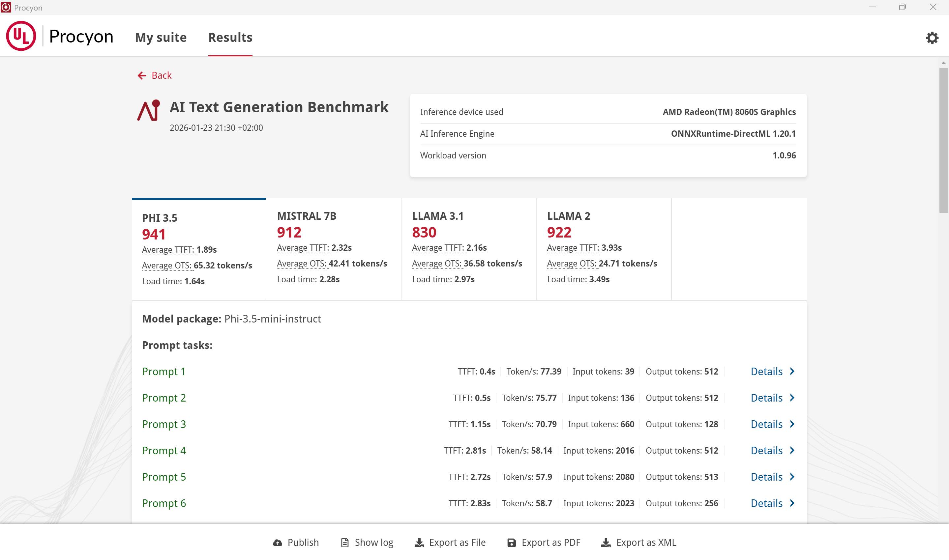Image resolution: width=949 pixels, height=560 pixels.
Task: Click the Export as XML download icon
Action: 606,543
